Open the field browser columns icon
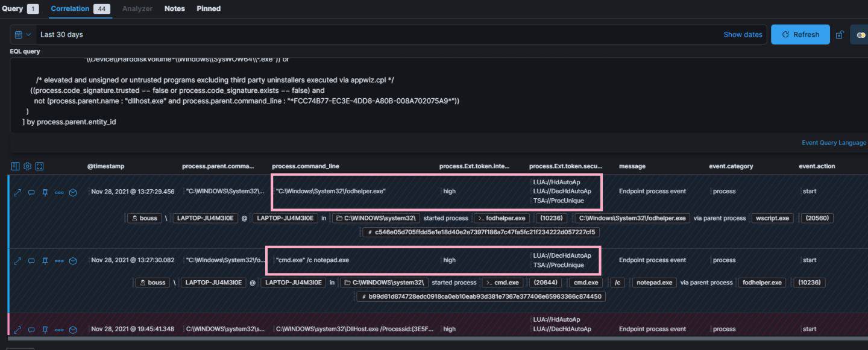This screenshot has width=868, height=350. click(x=16, y=166)
